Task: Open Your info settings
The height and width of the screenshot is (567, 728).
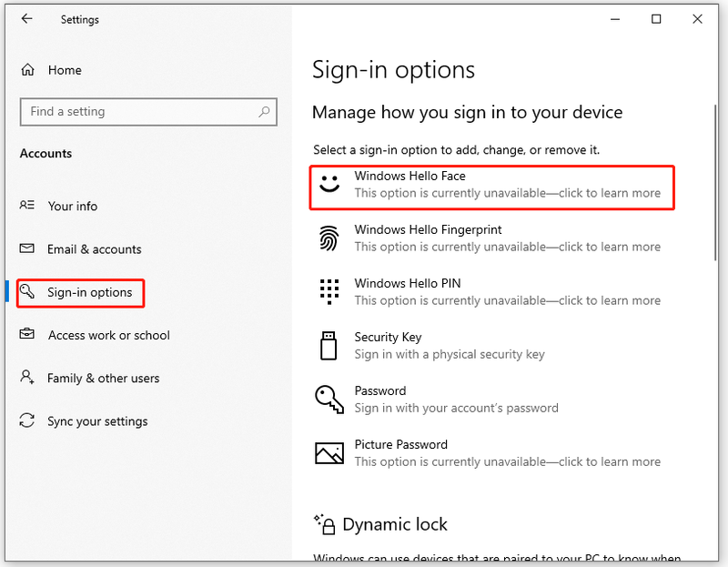Action: 73,206
